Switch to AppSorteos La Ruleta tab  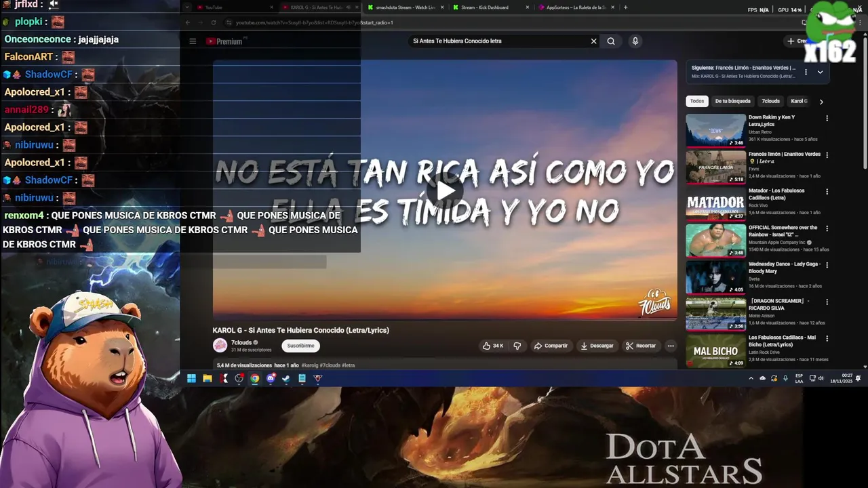click(x=575, y=7)
